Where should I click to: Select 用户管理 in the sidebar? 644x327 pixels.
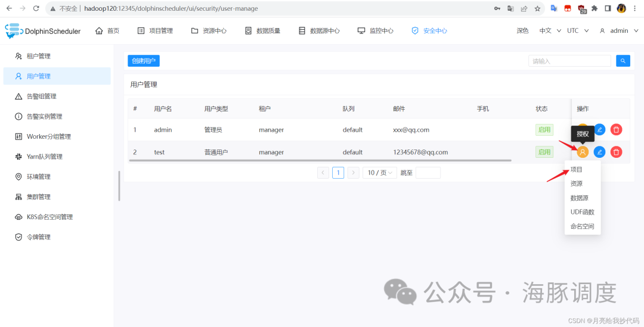[x=57, y=76]
